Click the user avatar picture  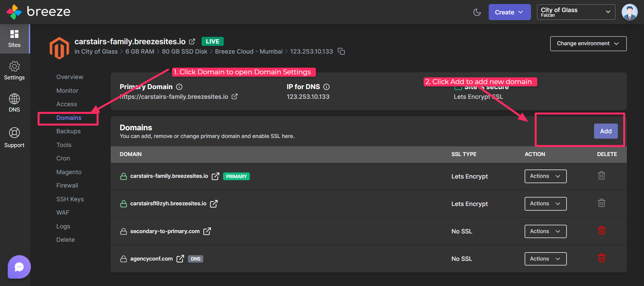pos(630,12)
